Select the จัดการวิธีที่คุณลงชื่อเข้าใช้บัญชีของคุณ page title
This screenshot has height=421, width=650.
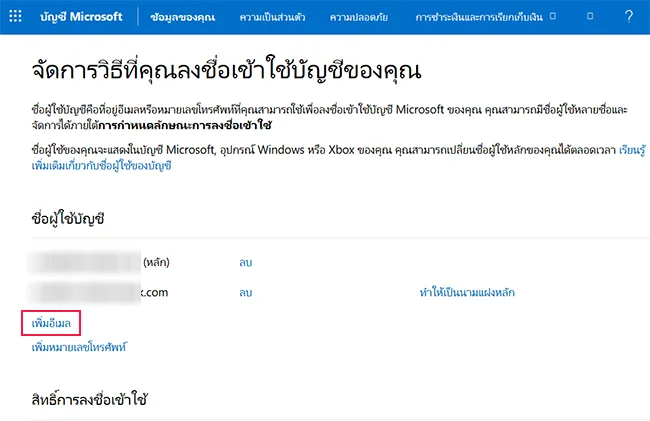click(226, 70)
